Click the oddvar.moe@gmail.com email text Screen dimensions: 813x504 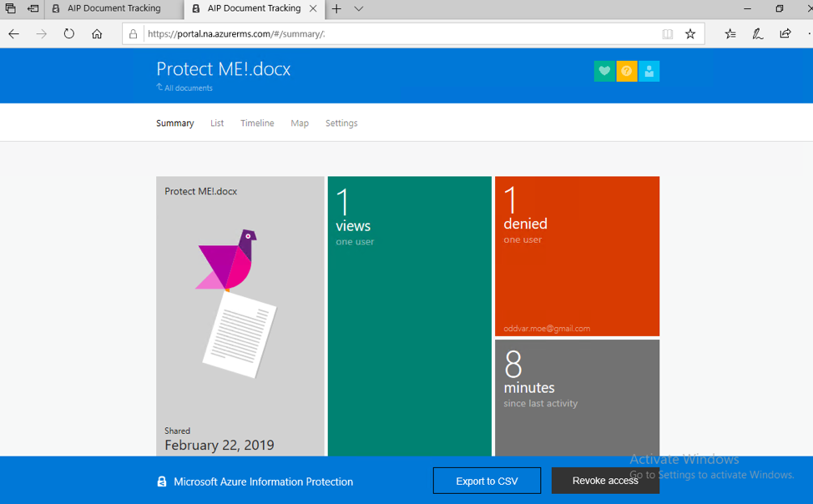[x=547, y=328]
